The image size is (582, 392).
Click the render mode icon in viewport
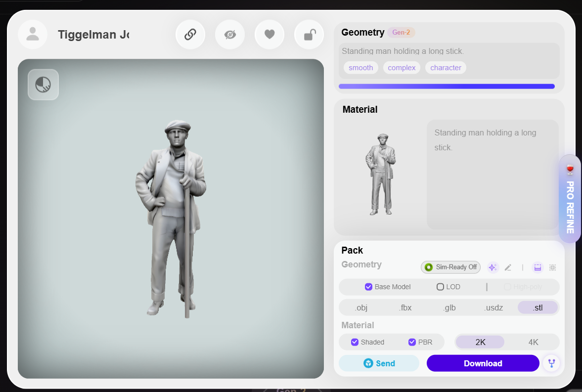(x=43, y=85)
